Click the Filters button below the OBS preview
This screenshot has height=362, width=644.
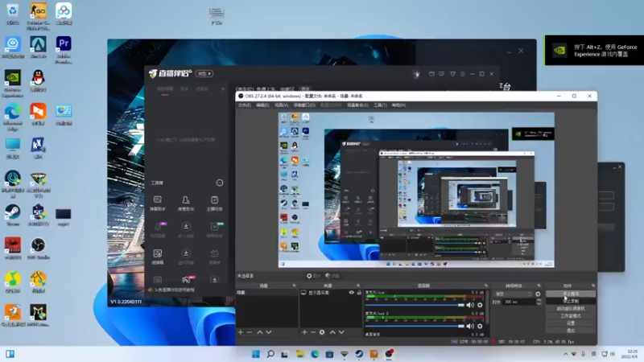[332, 276]
